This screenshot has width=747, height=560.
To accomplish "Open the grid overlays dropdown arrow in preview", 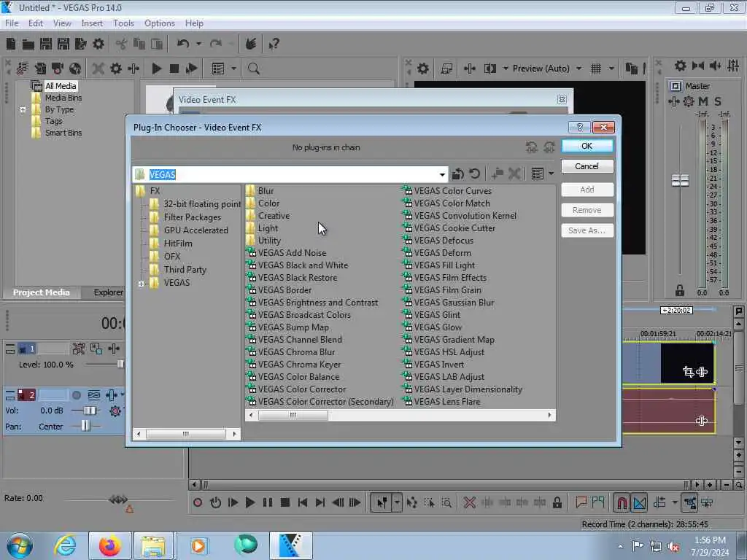I will point(611,69).
